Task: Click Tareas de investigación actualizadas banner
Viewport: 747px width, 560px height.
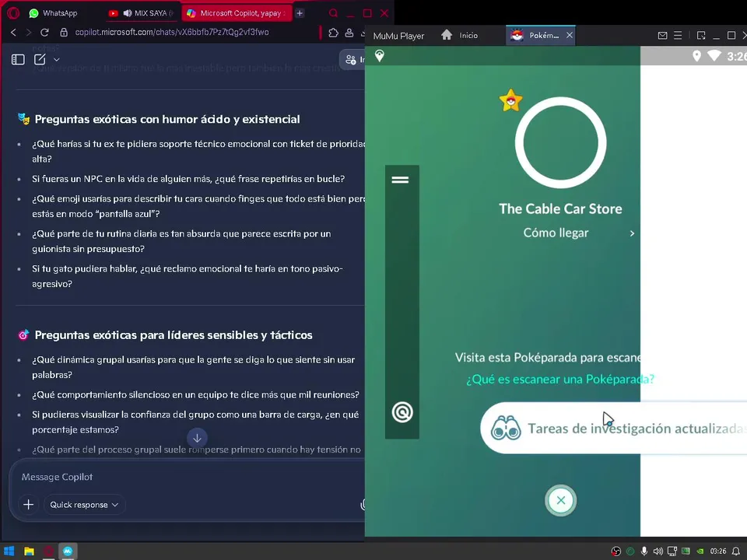Action: tap(614, 428)
